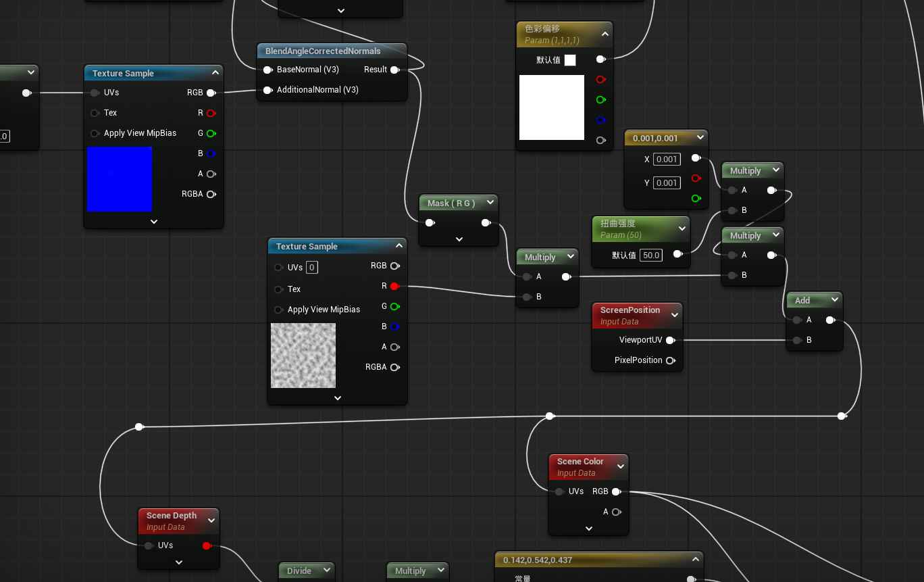Click the RGBA pin on the noise Texture Sample
Viewport: 924px width, 582px height.
394,367
